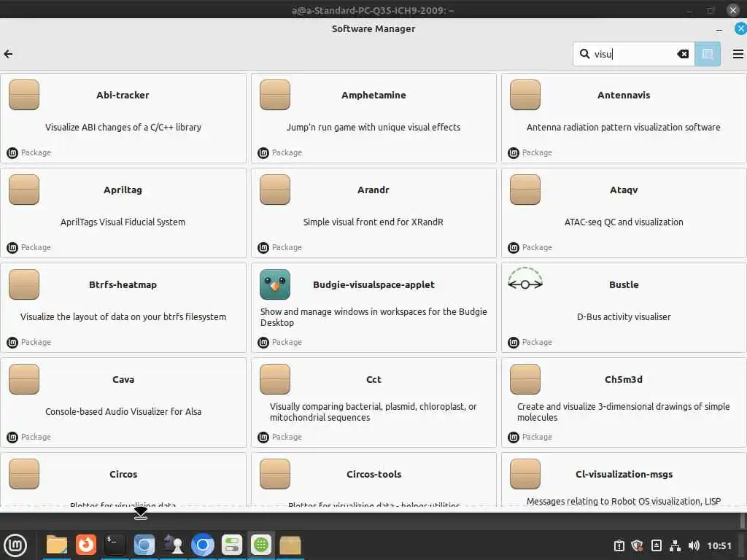
Task: Open the Arandr package icon
Action: tap(275, 190)
